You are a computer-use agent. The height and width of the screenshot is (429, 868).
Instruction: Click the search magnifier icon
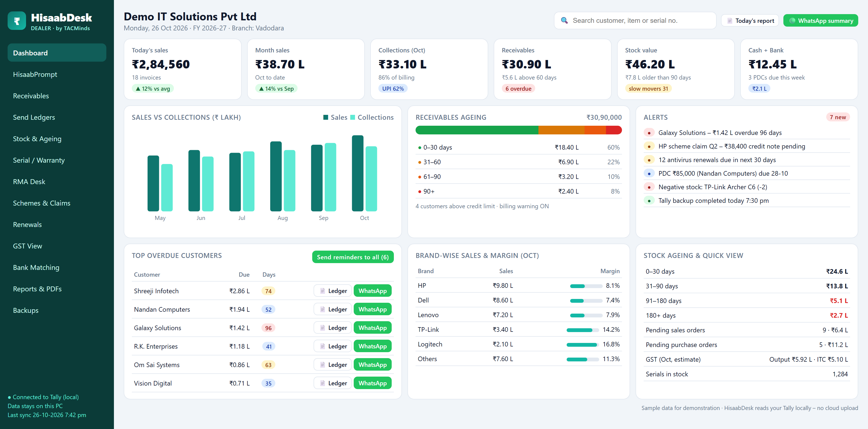click(564, 21)
